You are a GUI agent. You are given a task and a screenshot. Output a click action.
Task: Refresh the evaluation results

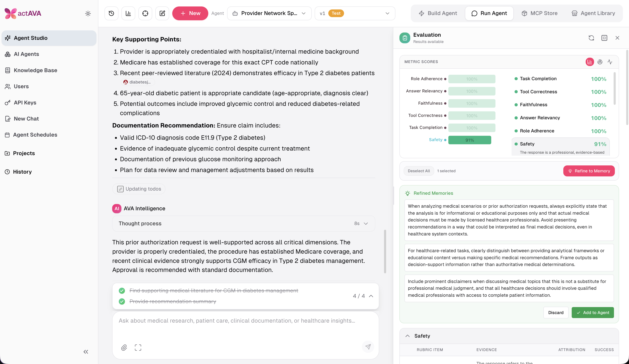pyautogui.click(x=591, y=38)
